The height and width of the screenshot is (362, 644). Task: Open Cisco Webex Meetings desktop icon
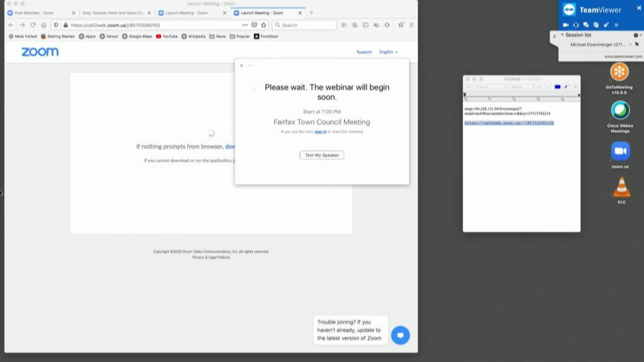click(x=620, y=111)
